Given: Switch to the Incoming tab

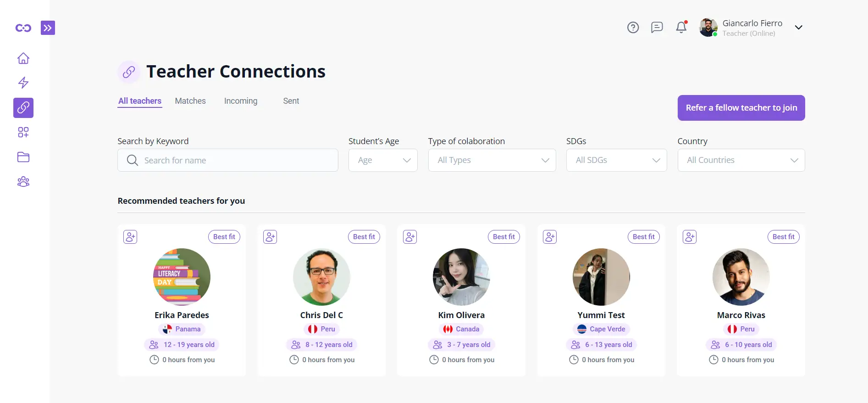Looking at the screenshot, I should [x=241, y=101].
